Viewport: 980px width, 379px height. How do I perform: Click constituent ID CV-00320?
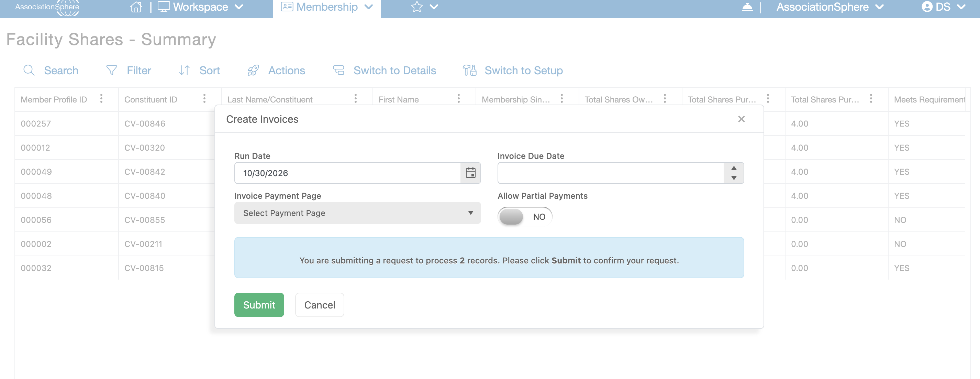click(x=145, y=148)
